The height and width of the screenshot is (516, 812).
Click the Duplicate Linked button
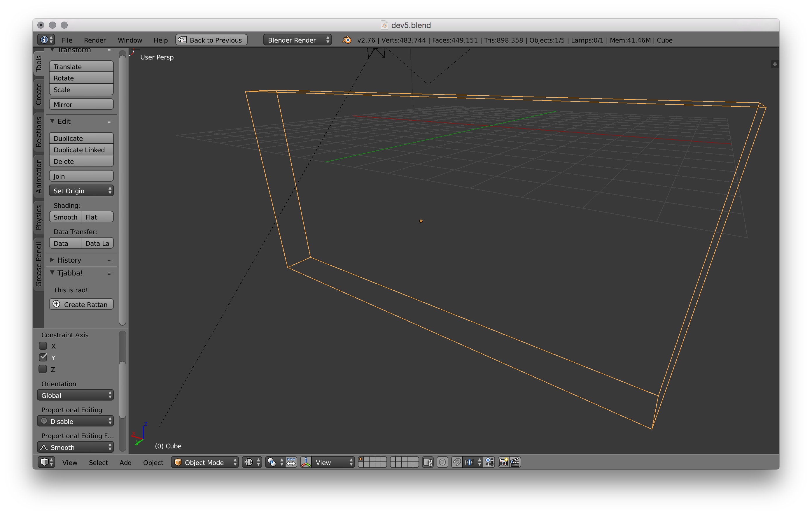pos(81,150)
